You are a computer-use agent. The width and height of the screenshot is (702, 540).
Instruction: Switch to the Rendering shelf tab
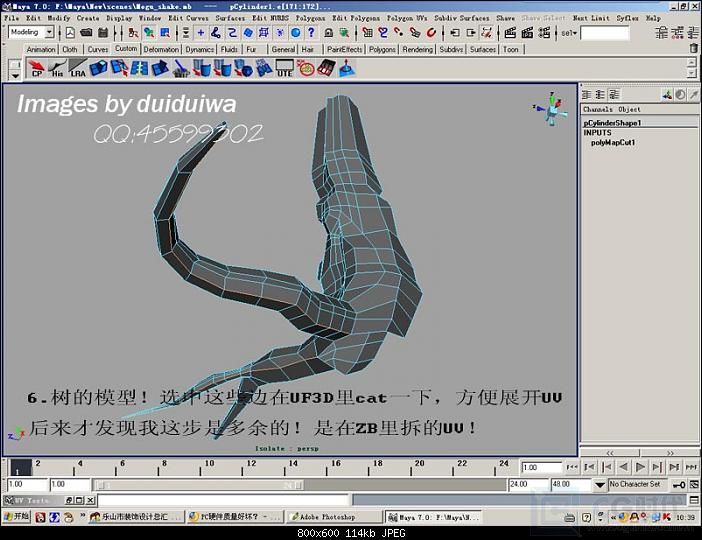click(x=417, y=49)
